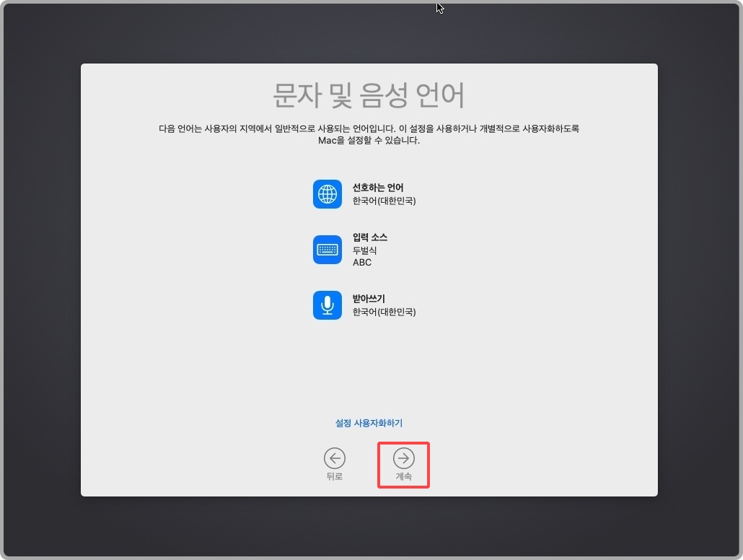Open the 설정 사용자화하기 customize settings link
Screen dimensions: 743x560
(369, 423)
